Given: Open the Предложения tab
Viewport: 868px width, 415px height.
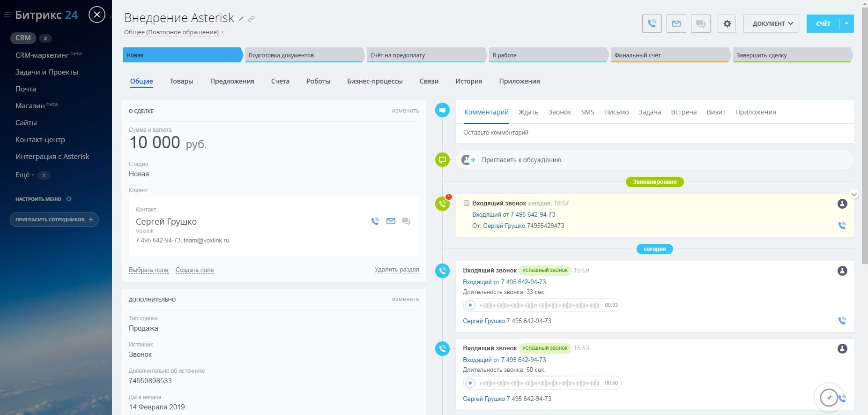Looking at the screenshot, I should (x=232, y=81).
